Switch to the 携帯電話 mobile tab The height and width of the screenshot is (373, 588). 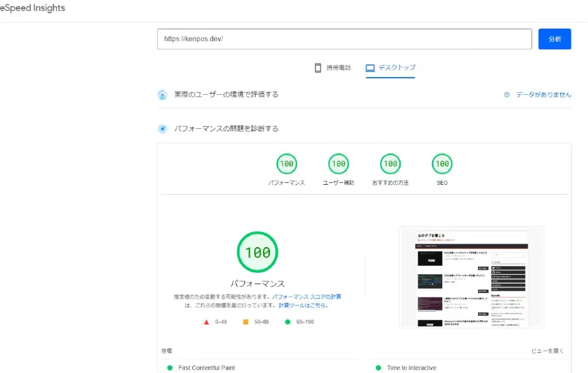coord(333,68)
